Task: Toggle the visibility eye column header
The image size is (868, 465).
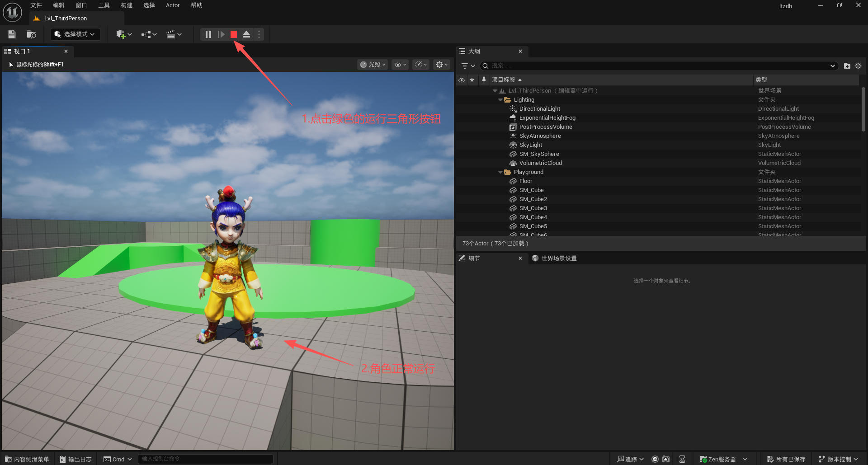Action: pos(462,80)
